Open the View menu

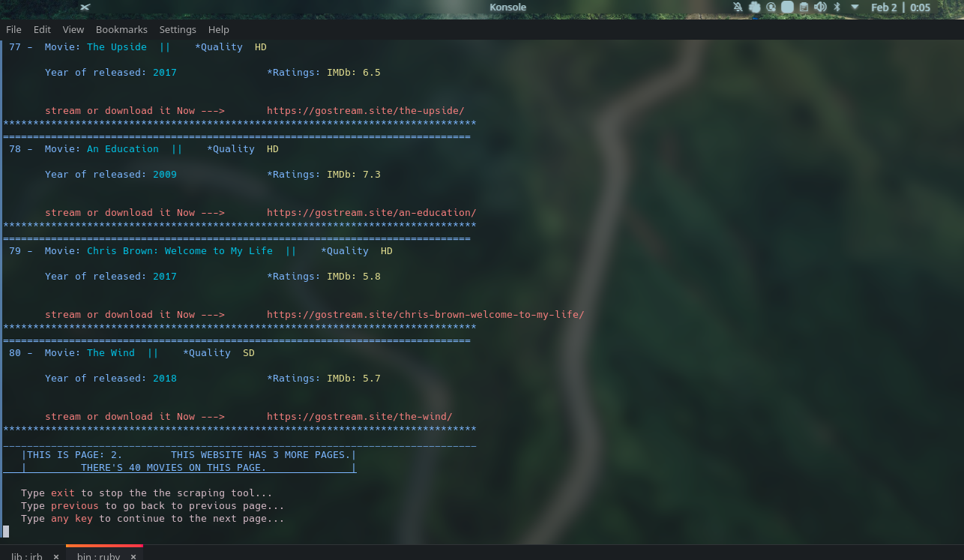point(73,30)
